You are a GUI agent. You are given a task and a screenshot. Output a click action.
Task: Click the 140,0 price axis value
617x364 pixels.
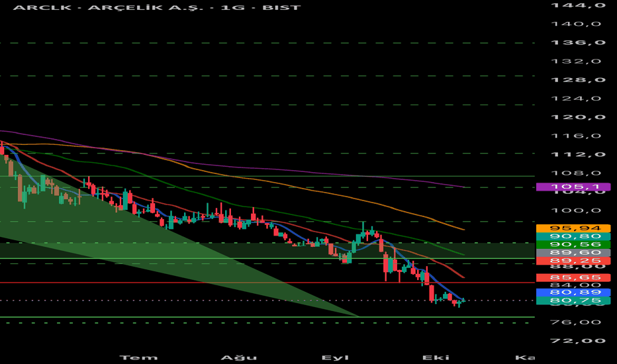click(577, 24)
